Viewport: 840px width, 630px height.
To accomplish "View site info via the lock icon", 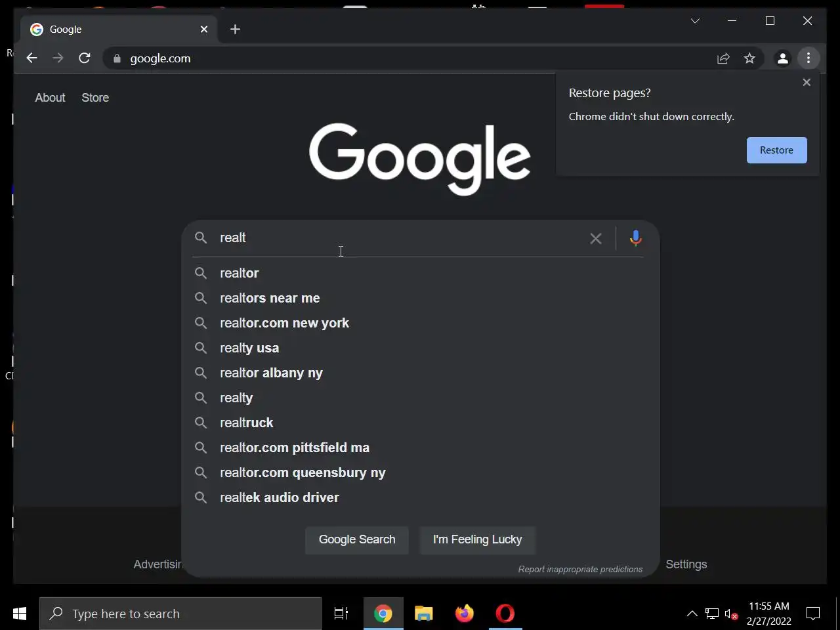I will coord(117,58).
